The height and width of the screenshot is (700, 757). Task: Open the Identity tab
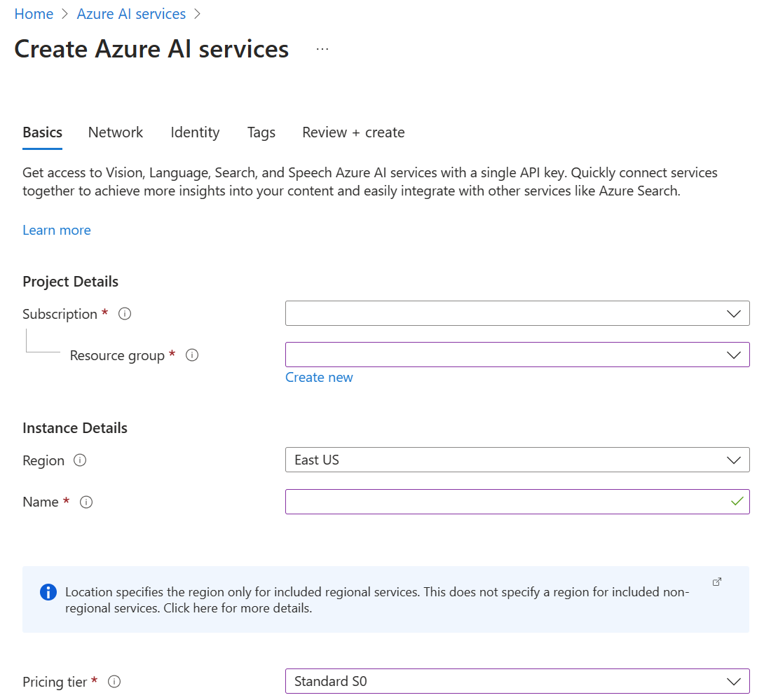[x=195, y=132]
